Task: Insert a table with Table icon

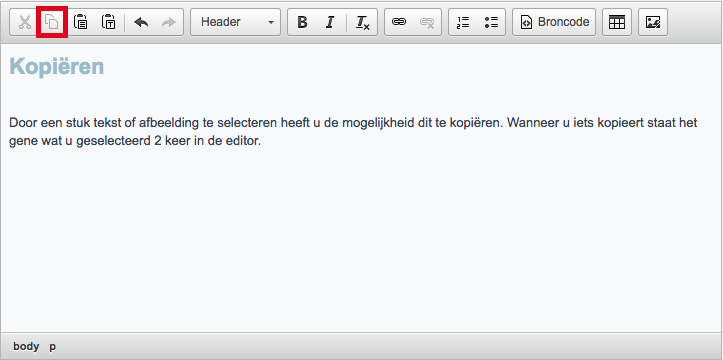Action: point(617,22)
